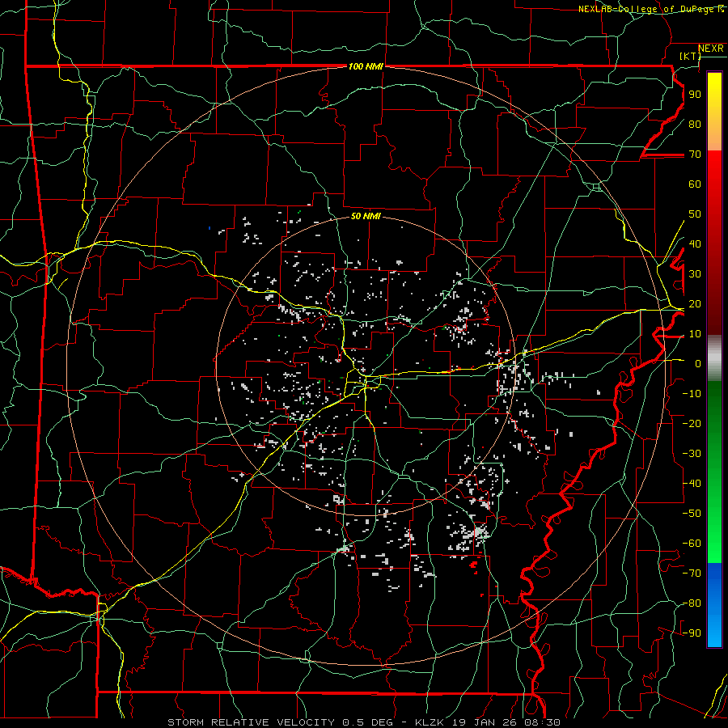Click the 20 value on the velocity scale
This screenshot has width=728, height=728.
click(695, 303)
